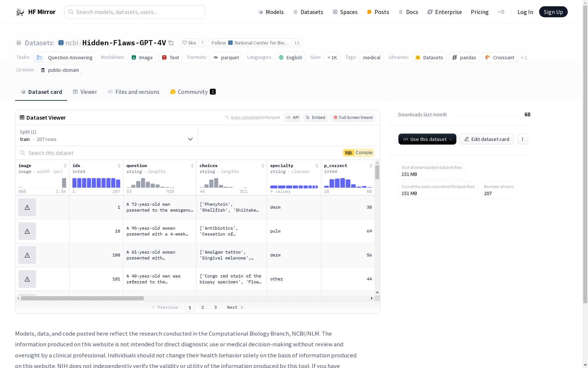Sort the image column

pos(65,166)
